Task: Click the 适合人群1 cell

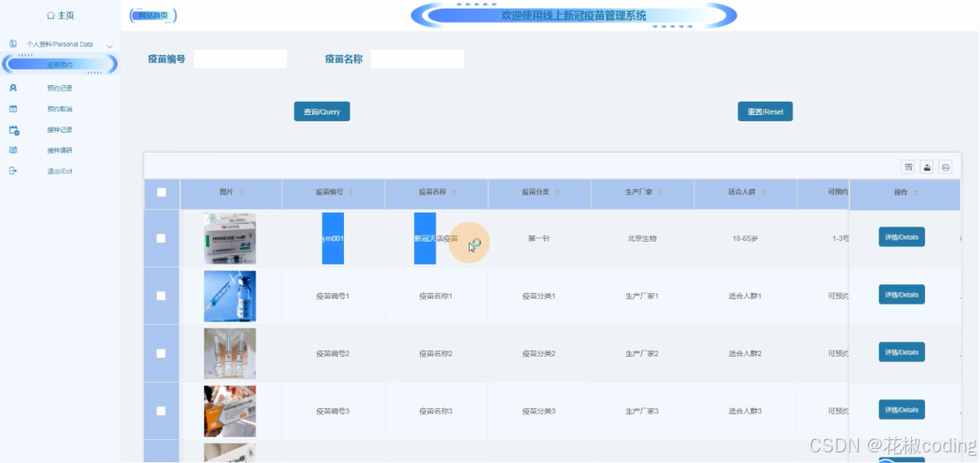Action: click(x=745, y=296)
